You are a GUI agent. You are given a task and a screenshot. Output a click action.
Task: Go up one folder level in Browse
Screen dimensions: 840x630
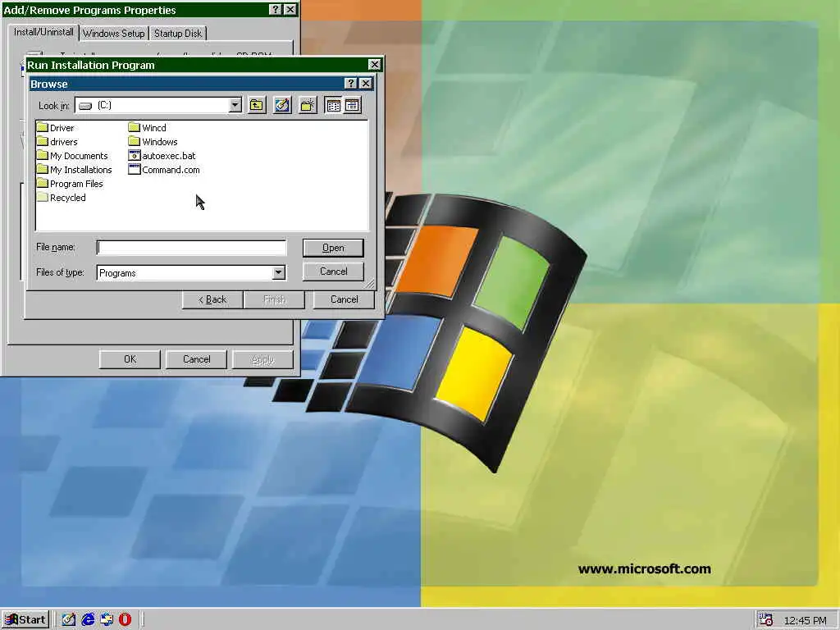click(x=257, y=106)
